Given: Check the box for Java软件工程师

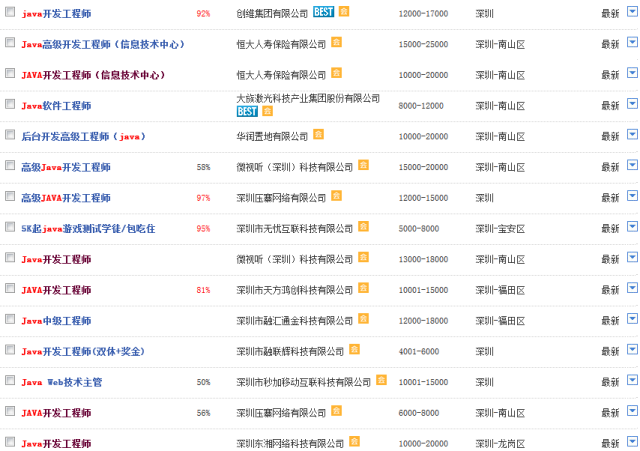Looking at the screenshot, I should 10,104.
